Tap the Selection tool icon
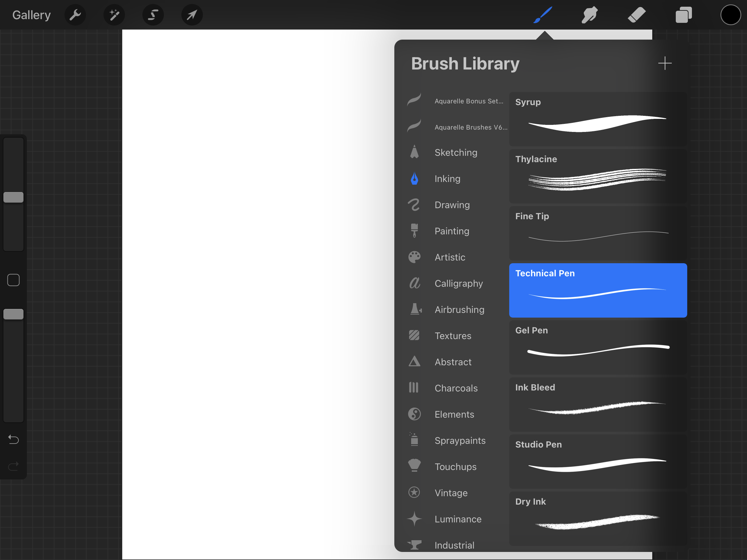Screen dimensions: 747x560 coord(153,15)
